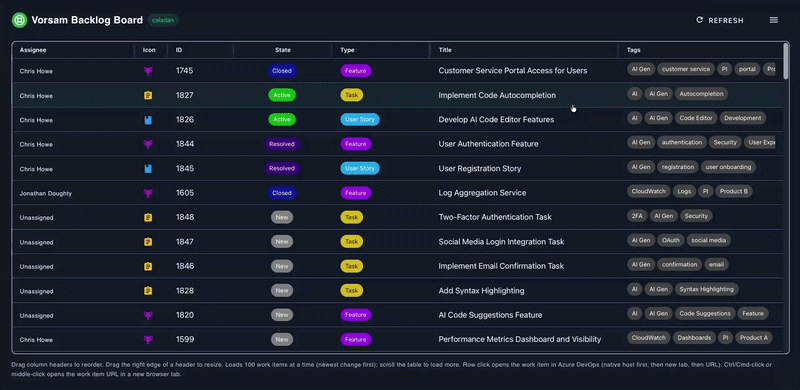The width and height of the screenshot is (800, 390).
Task: Click the task clipboard icon for 1847
Action: point(148,242)
